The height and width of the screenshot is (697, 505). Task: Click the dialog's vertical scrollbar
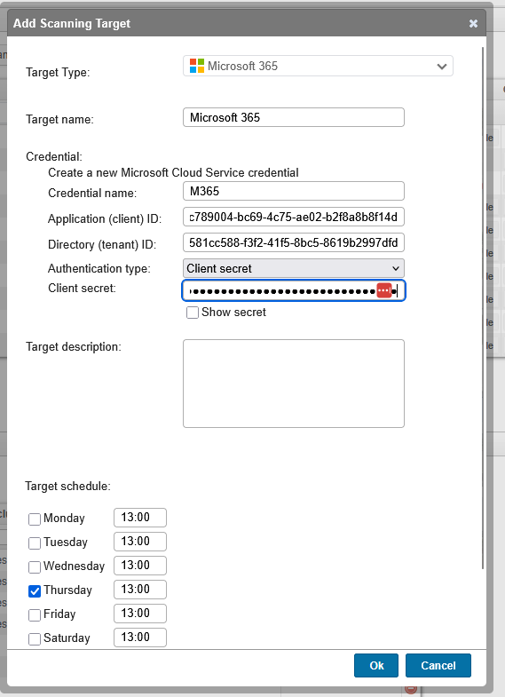(483, 308)
